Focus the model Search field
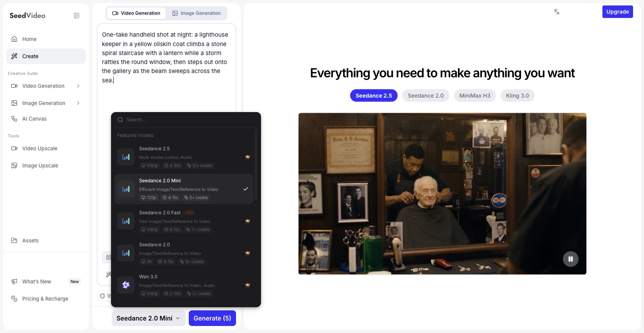The height and width of the screenshot is (333, 644). pyautogui.click(x=186, y=120)
